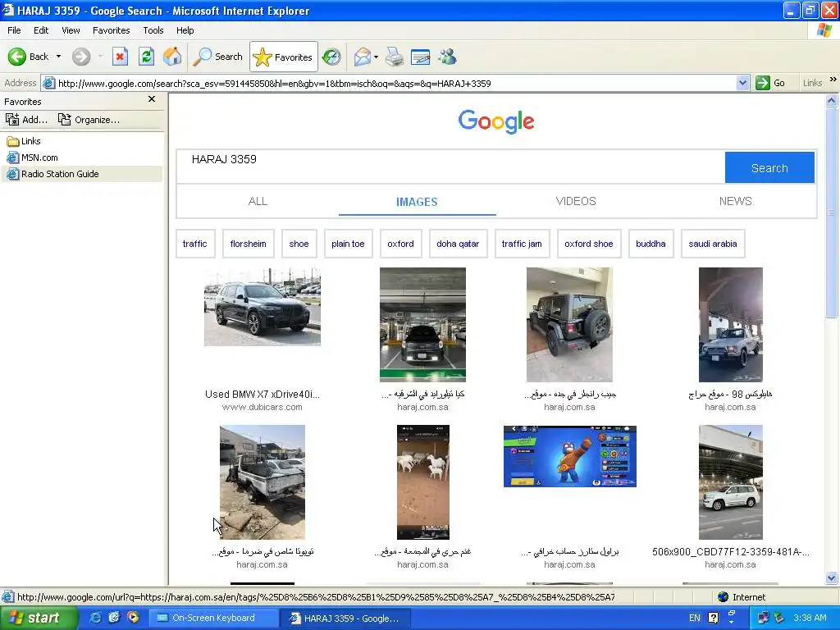Open the Messenger people icon

pos(447,57)
